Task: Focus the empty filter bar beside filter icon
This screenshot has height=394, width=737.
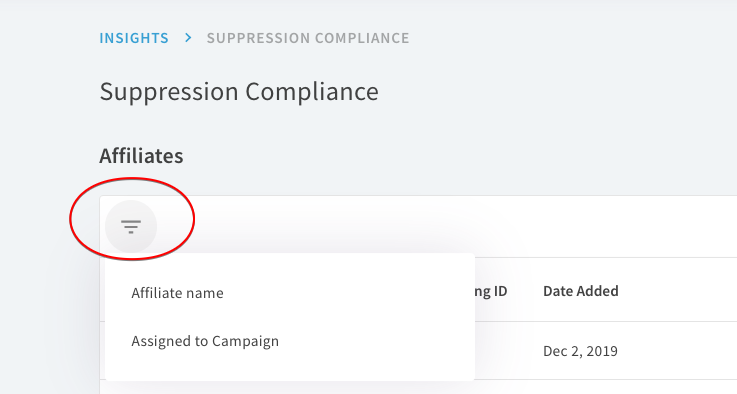Action: point(447,226)
